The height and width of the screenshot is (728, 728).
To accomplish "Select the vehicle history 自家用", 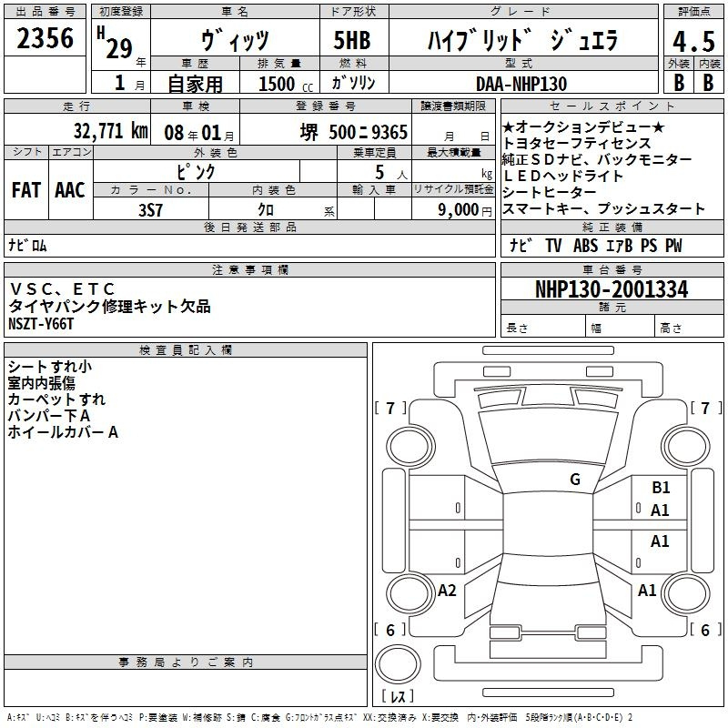I will point(195,84).
